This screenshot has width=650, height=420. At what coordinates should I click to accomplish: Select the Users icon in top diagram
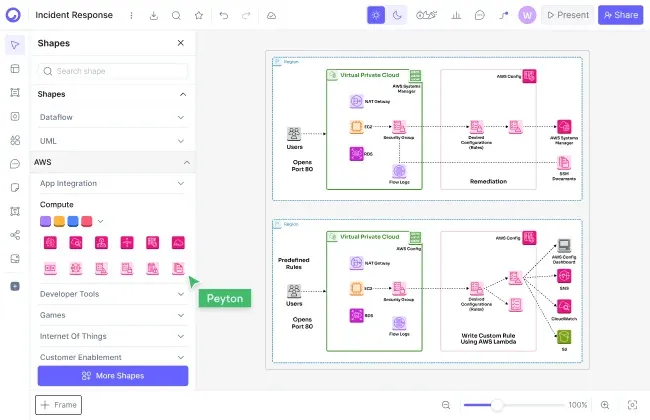coord(294,134)
